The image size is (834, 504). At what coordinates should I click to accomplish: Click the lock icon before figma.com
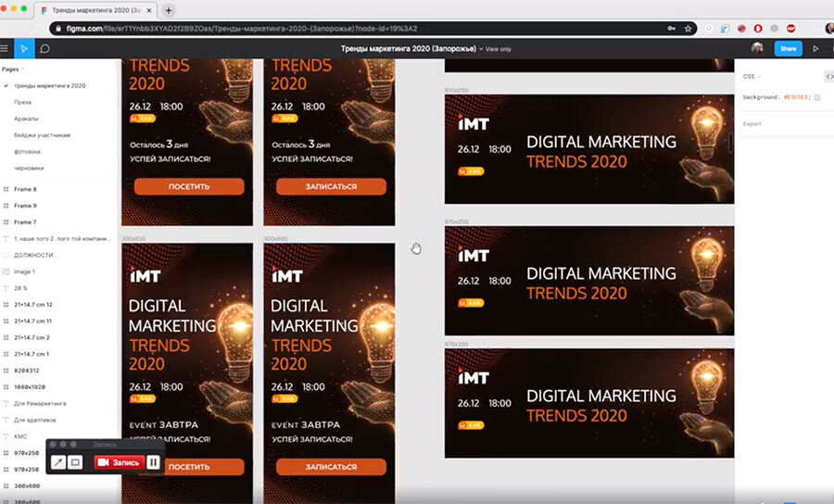pos(58,29)
